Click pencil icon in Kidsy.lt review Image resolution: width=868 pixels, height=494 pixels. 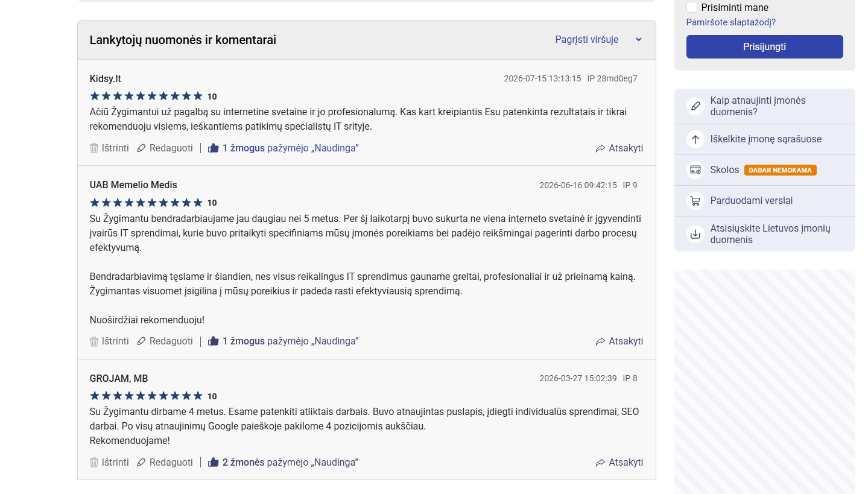(141, 148)
